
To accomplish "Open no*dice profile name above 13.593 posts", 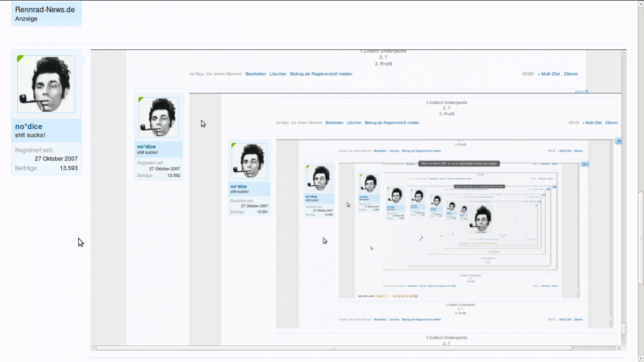I will [x=28, y=127].
